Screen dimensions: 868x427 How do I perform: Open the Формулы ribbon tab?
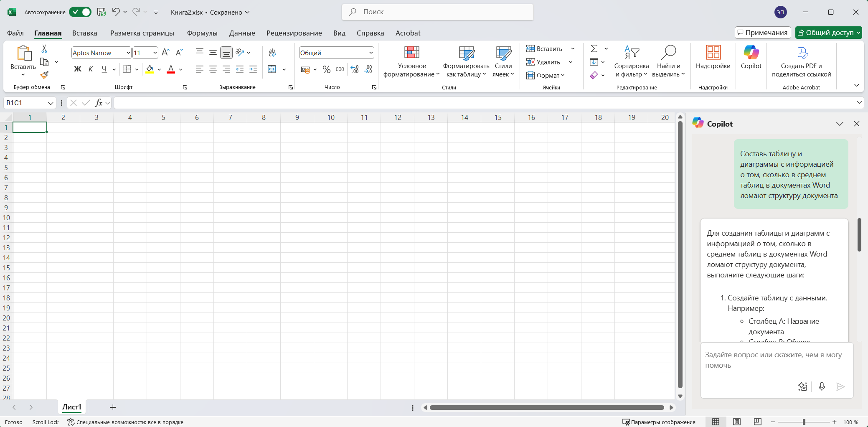coord(202,33)
